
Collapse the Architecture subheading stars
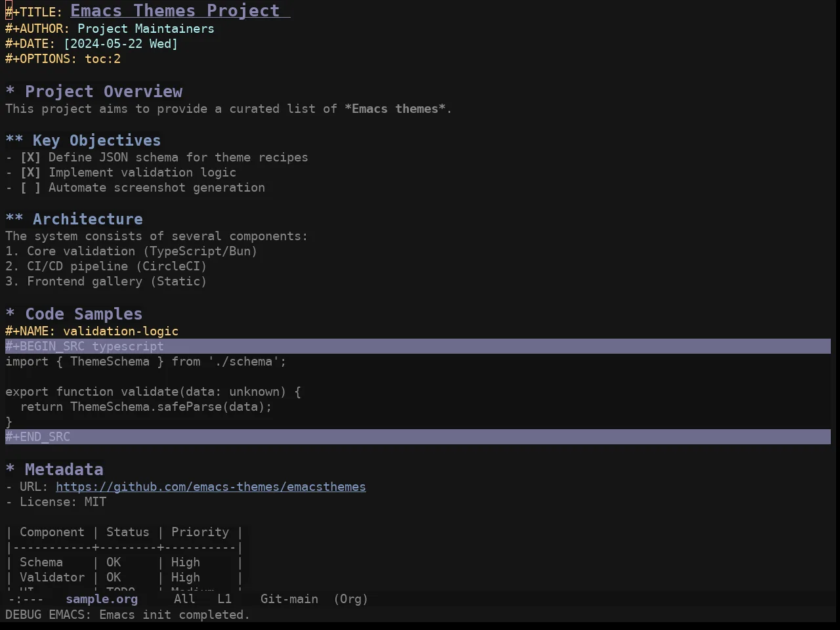[14, 219]
